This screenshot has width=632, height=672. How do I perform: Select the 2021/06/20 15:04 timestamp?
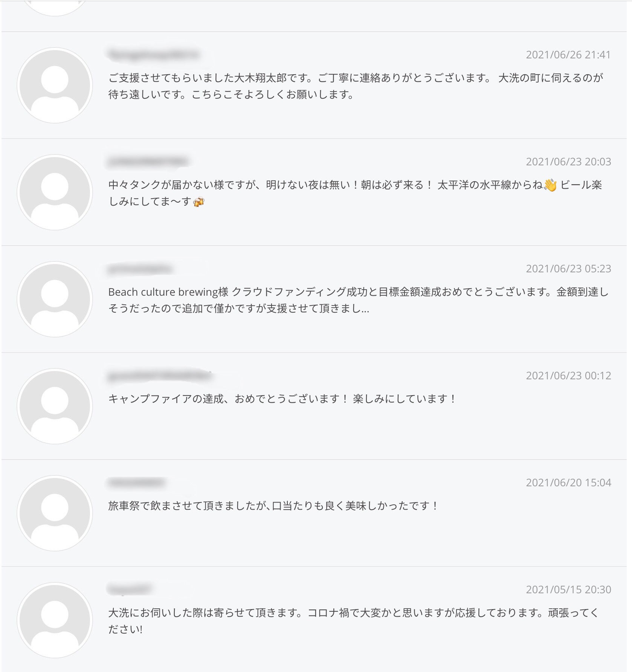tap(568, 483)
